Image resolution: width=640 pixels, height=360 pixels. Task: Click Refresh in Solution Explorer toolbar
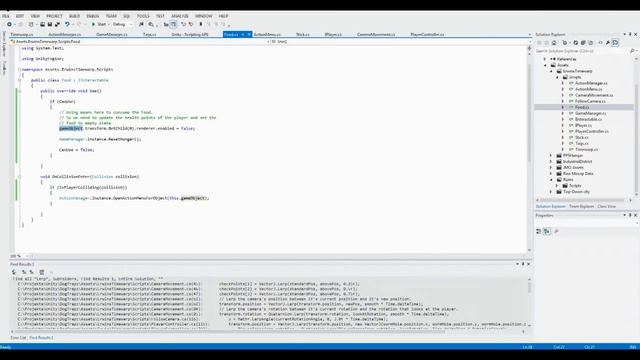(x=576, y=43)
